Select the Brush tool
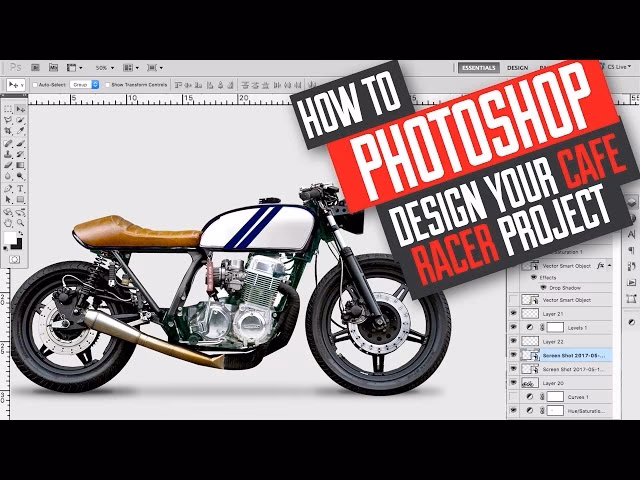This screenshot has width=640, height=480. coord(20,144)
